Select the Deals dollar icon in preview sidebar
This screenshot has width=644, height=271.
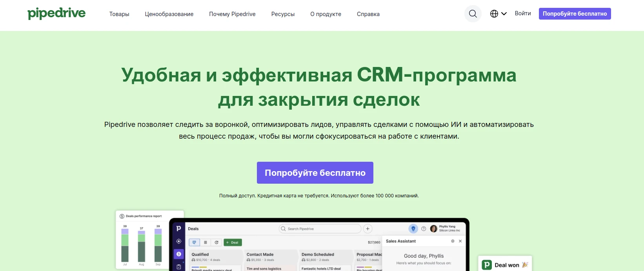pos(178,254)
